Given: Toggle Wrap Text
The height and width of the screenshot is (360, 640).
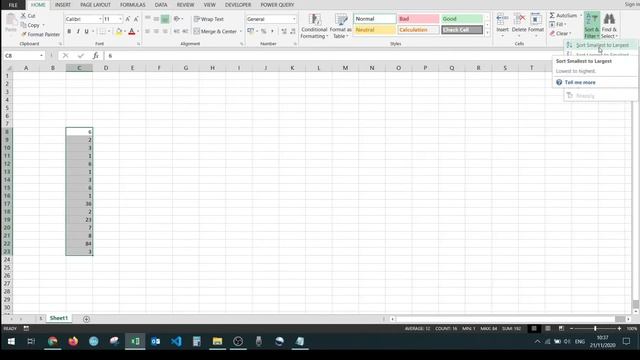Looking at the screenshot, I should [209, 19].
